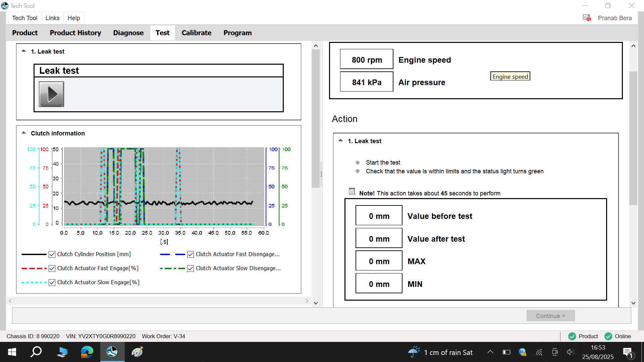This screenshot has height=362, width=644.
Task: Open the Product History tab
Action: (75, 33)
